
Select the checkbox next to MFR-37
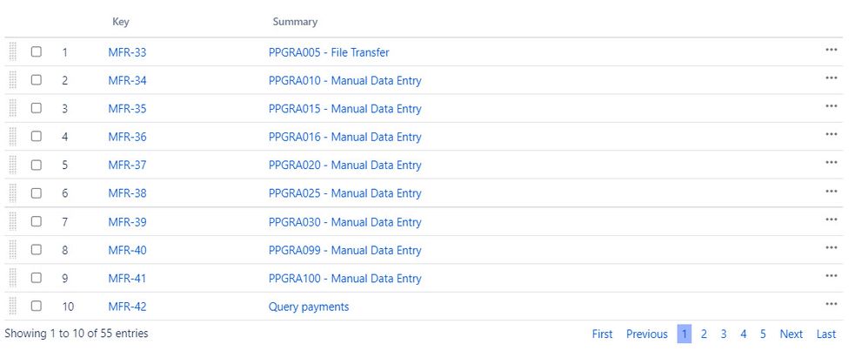[36, 165]
